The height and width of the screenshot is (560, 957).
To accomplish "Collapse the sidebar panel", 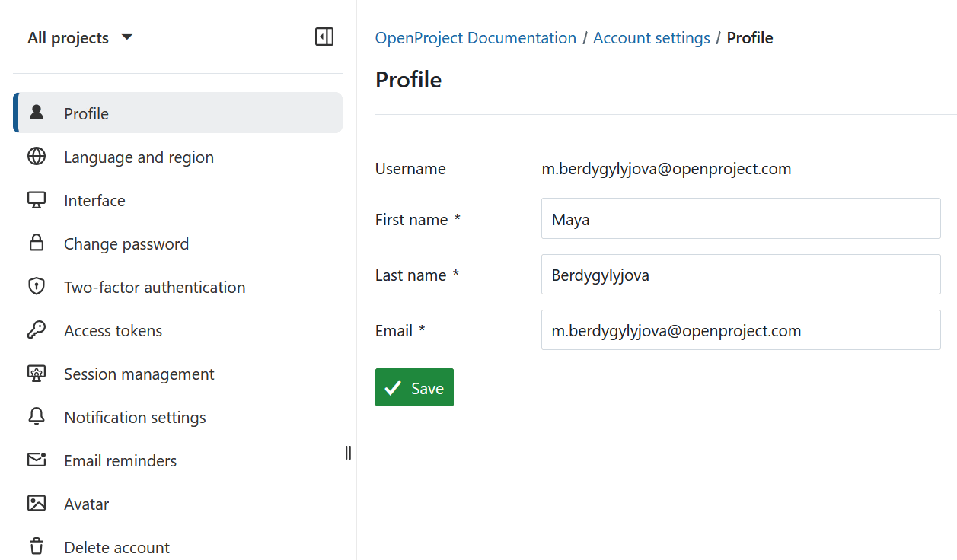I will (x=324, y=36).
